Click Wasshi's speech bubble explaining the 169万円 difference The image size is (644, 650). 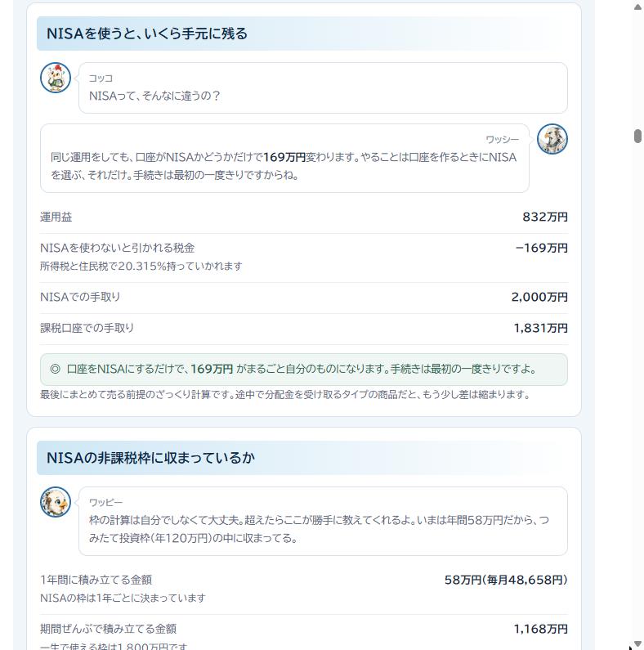pos(284,158)
